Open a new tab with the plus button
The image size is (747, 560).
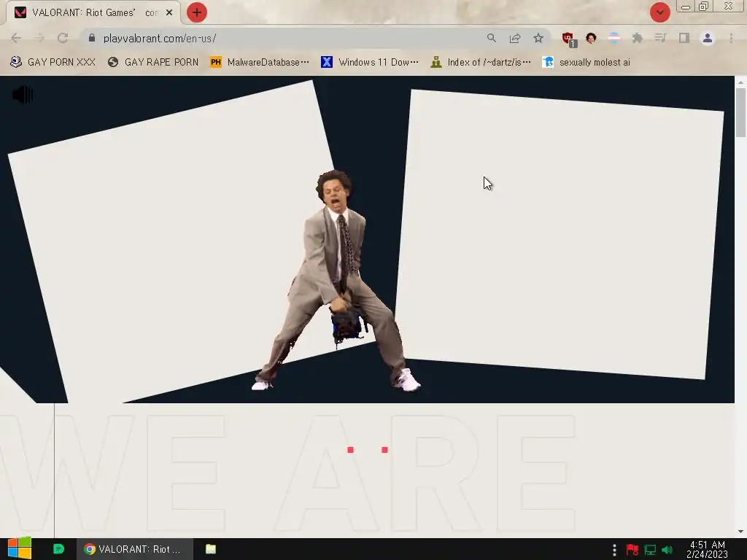(197, 12)
